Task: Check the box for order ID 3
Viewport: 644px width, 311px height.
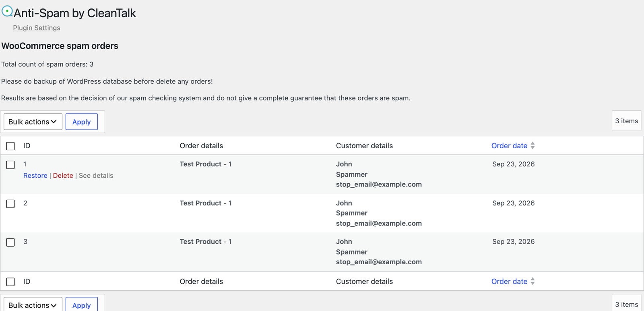Action: [x=10, y=242]
